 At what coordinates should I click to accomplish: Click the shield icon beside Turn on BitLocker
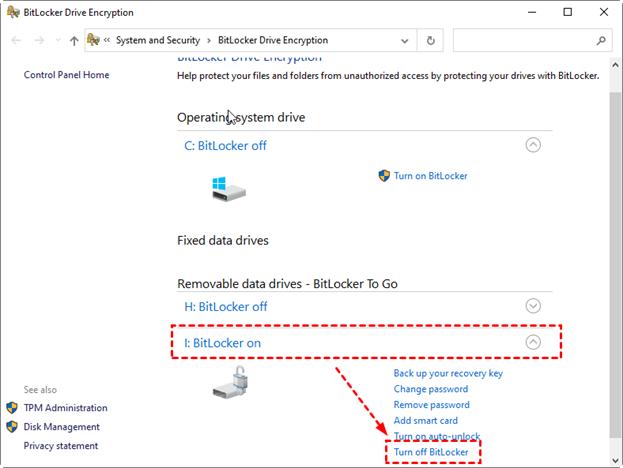click(384, 176)
